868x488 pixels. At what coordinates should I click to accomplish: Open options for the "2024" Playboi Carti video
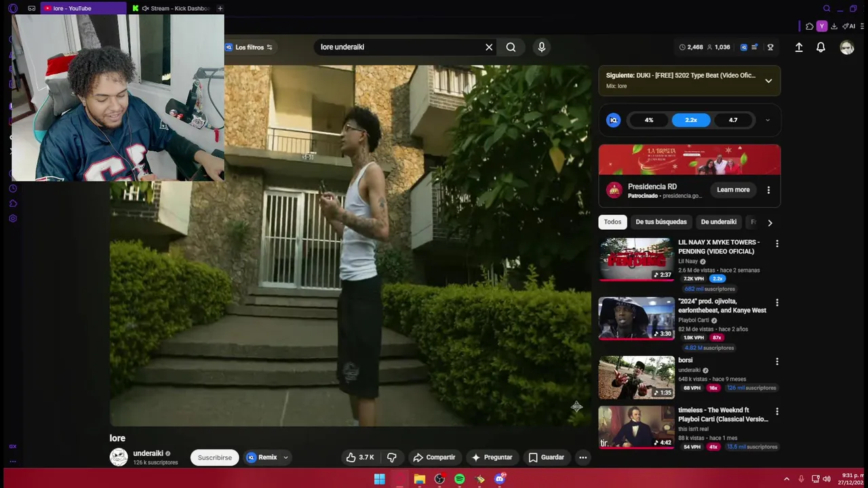(777, 302)
